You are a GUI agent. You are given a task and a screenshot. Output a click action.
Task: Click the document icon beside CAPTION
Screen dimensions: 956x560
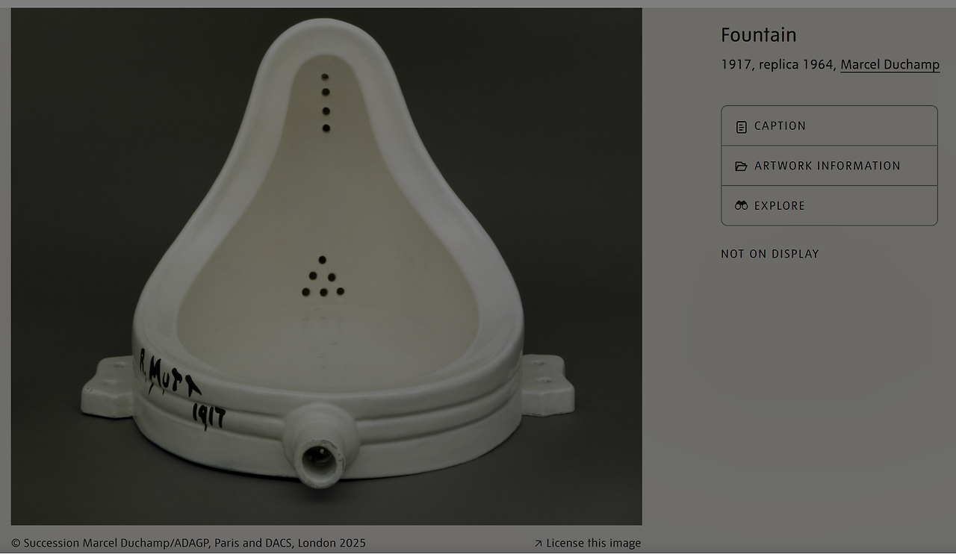741,127
